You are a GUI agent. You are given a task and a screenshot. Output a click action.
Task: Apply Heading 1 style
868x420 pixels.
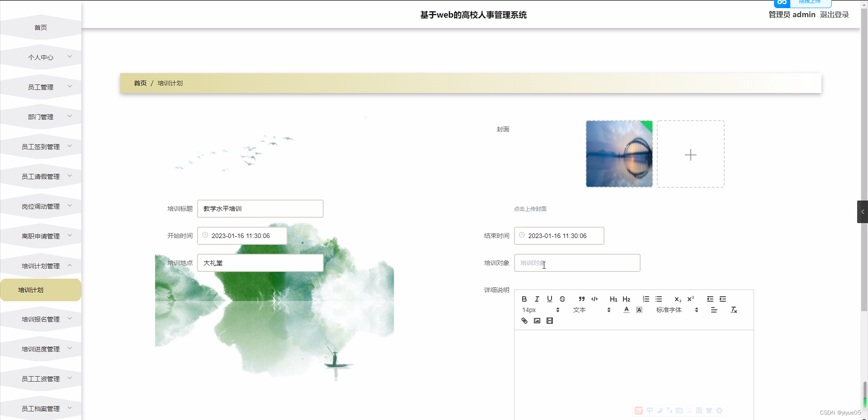(613, 299)
